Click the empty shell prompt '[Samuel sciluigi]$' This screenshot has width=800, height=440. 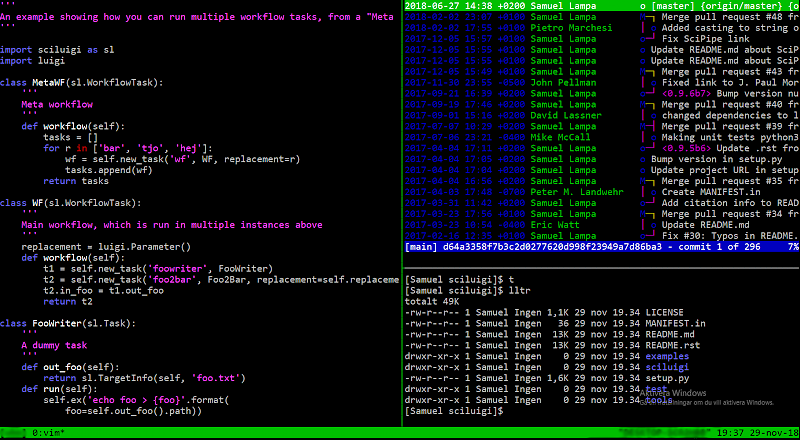point(454,411)
